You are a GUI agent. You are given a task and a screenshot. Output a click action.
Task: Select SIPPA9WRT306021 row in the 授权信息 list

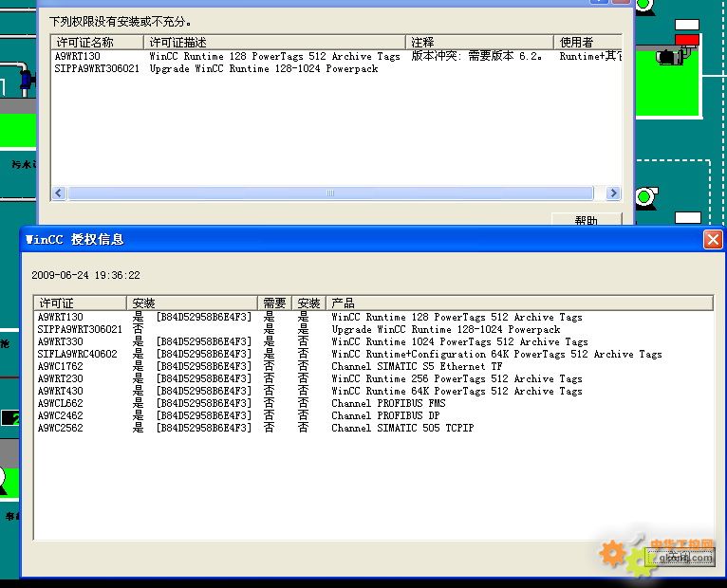373,329
